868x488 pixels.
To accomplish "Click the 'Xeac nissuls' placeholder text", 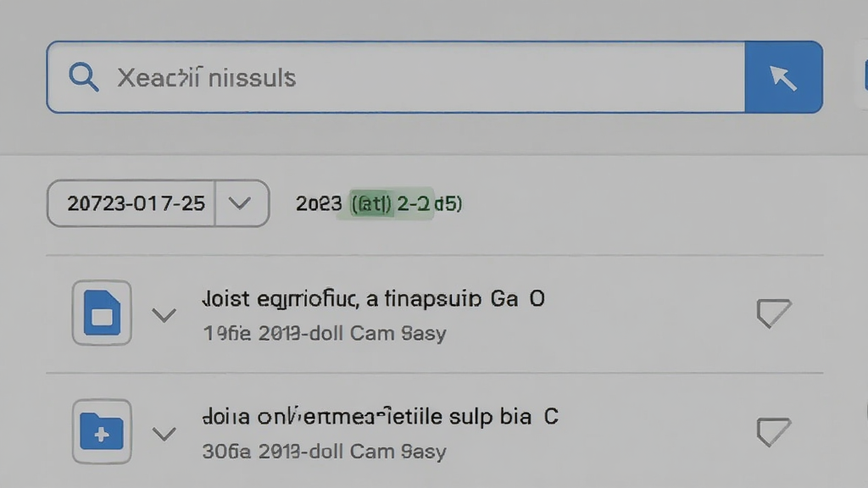I will 207,77.
